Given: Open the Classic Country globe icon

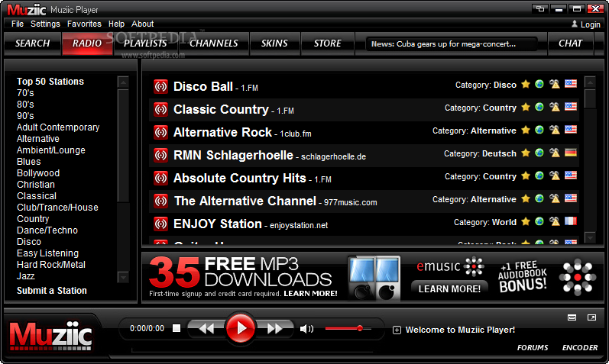Looking at the screenshot, I should point(539,107).
